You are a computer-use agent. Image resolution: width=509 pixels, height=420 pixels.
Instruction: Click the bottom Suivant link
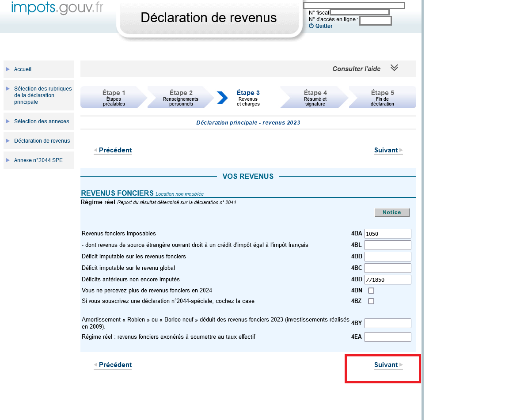tap(386, 365)
